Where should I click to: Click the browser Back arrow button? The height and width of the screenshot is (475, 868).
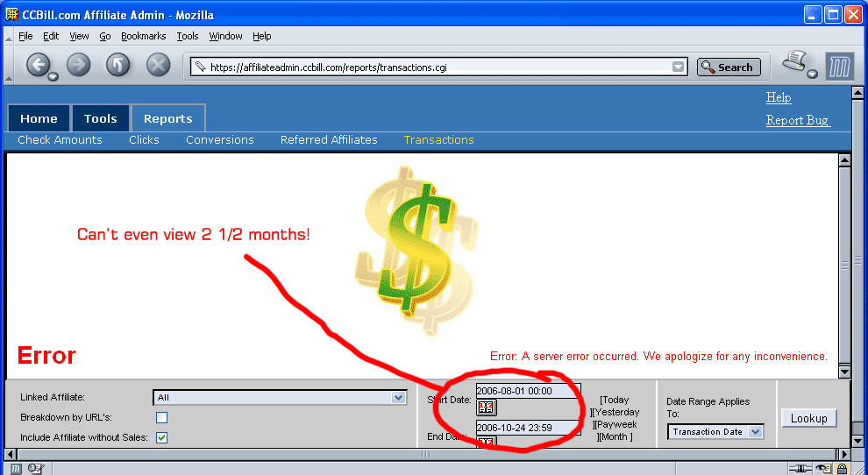pyautogui.click(x=39, y=65)
